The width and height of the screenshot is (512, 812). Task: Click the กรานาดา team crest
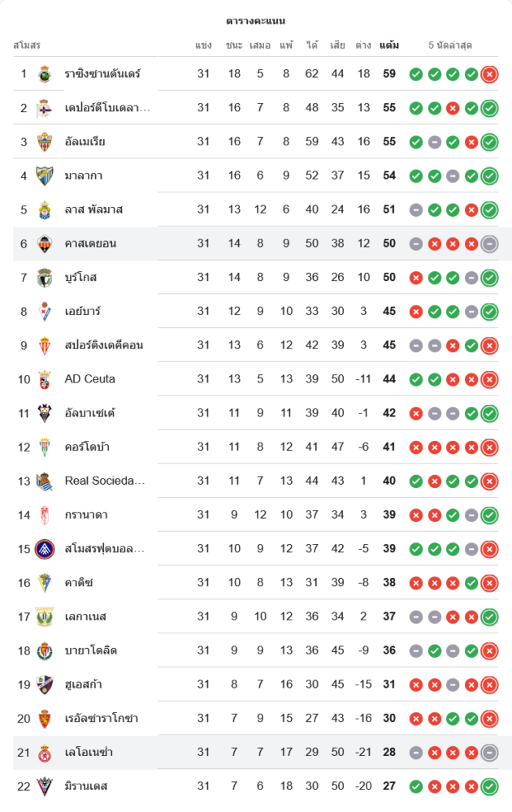pos(45,515)
